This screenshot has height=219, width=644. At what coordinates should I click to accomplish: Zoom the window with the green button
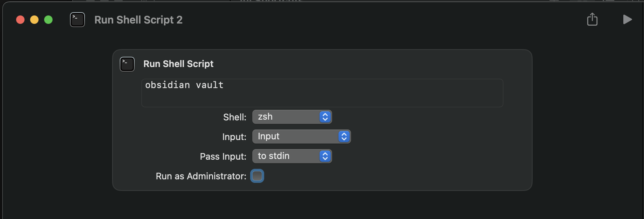pyautogui.click(x=48, y=20)
